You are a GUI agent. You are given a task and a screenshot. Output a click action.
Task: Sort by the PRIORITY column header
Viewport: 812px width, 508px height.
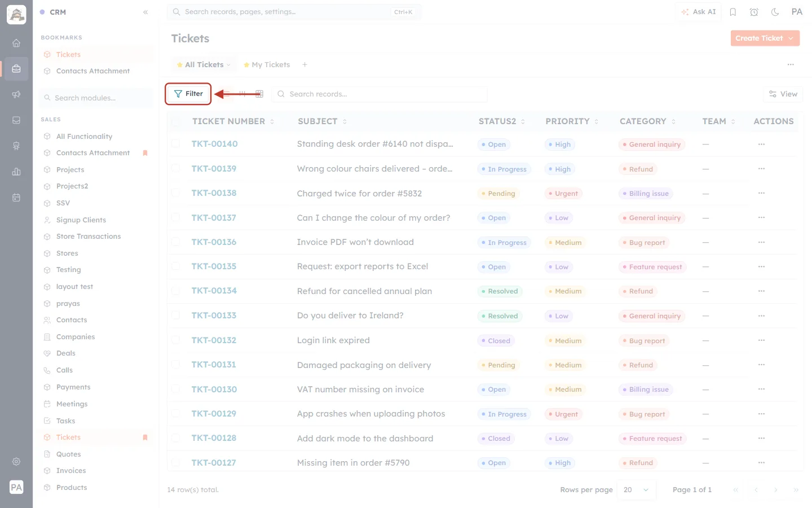click(572, 121)
